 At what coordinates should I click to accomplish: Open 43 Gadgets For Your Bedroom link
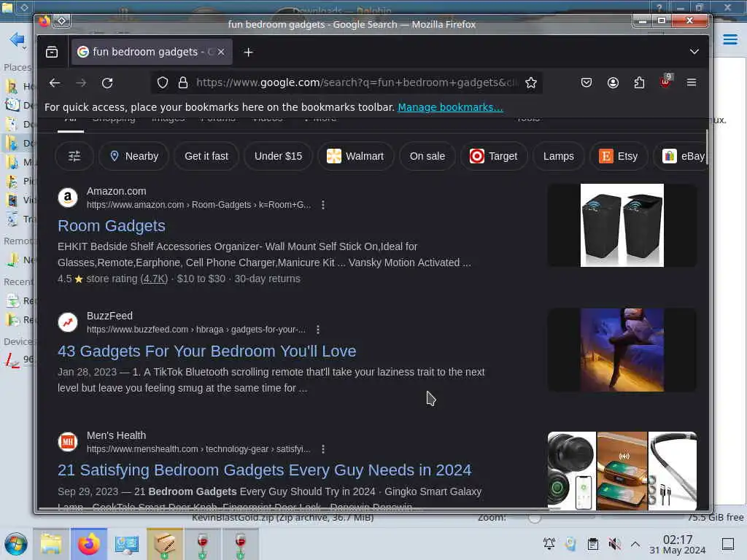click(206, 351)
